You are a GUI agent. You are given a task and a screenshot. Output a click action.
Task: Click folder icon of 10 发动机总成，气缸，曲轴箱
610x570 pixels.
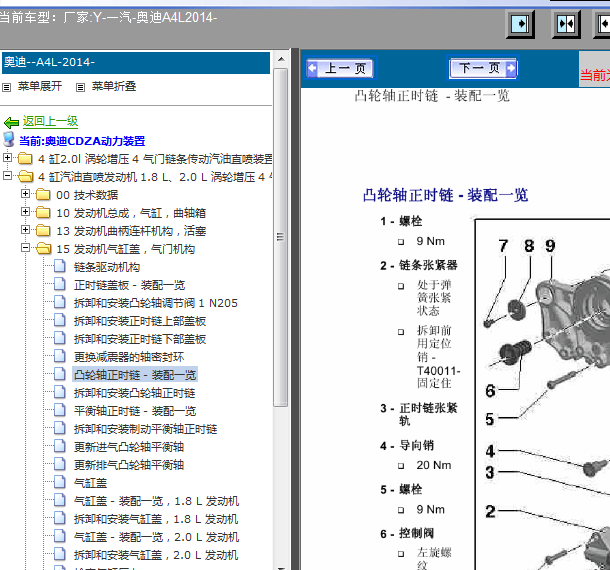[43, 212]
